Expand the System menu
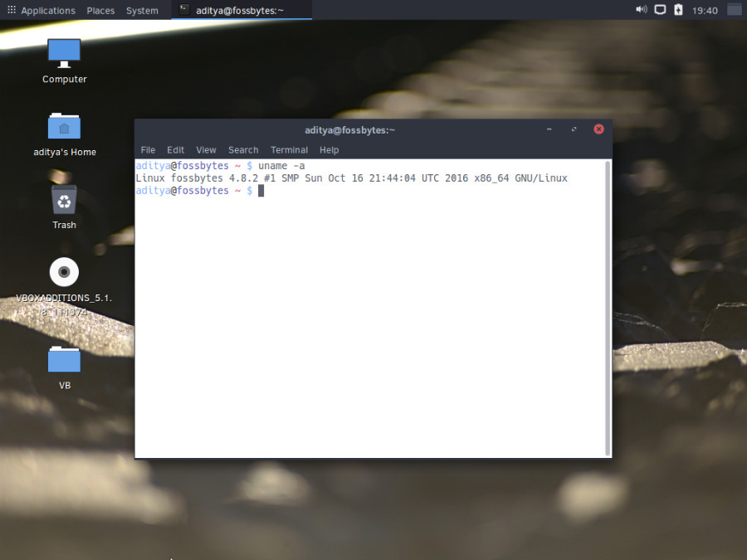 coord(142,11)
